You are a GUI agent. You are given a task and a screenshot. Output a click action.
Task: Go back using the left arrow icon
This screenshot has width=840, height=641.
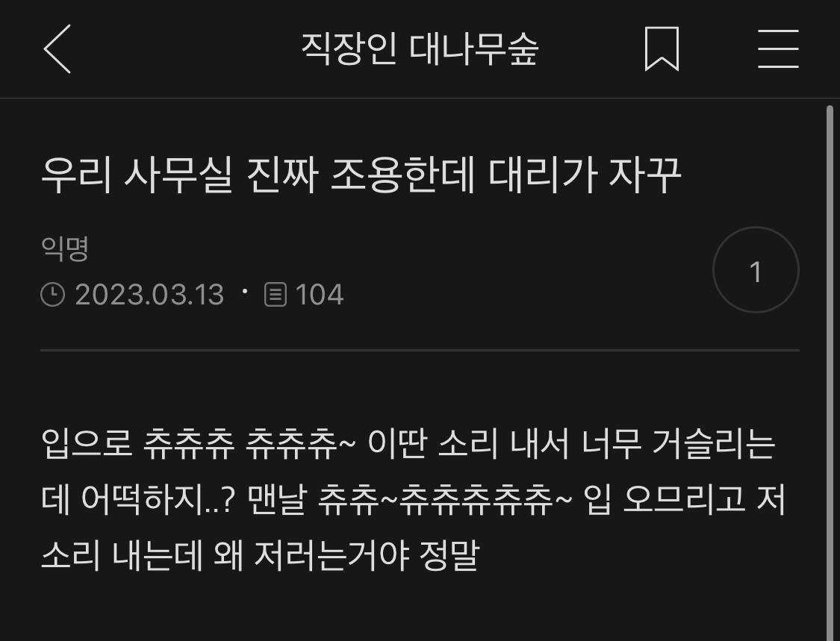pos(57,49)
